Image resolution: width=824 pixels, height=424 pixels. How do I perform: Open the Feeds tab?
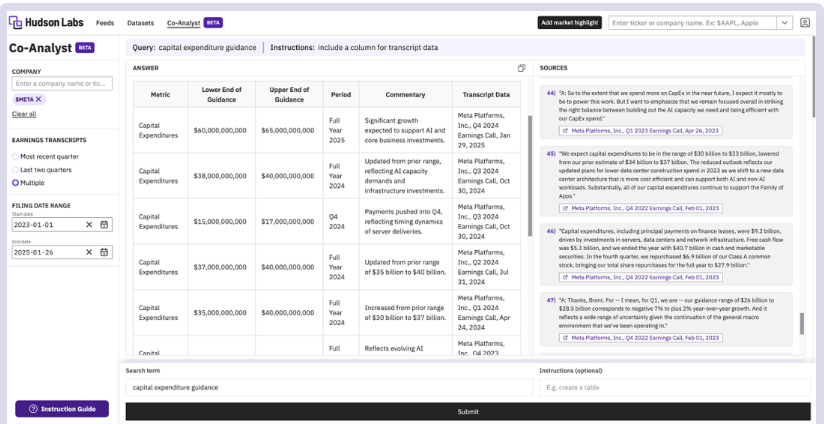point(105,22)
